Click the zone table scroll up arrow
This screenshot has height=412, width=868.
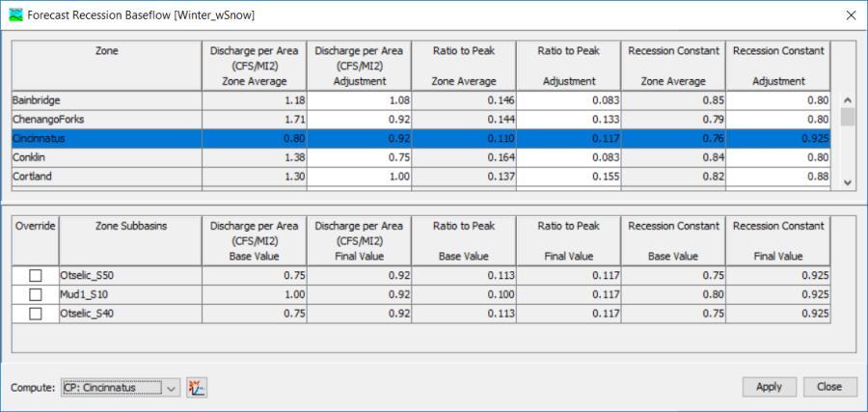point(847,100)
